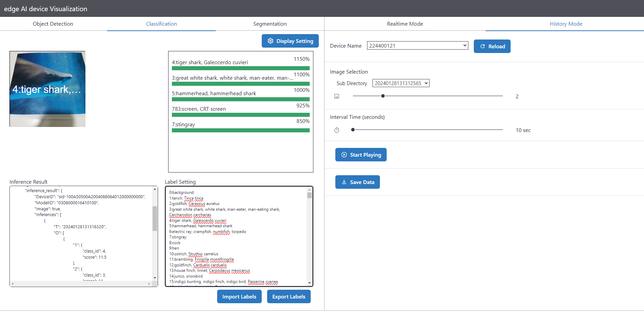Viewport: 644px width, 313px height.
Task: Click the '"T": "20240128131316320"' line
Action: (x=80, y=227)
